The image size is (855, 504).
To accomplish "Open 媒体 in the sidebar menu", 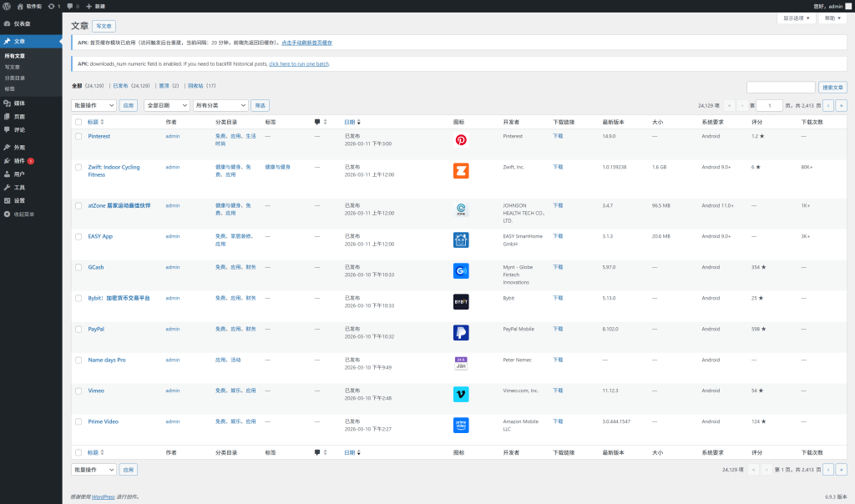I will [x=19, y=103].
